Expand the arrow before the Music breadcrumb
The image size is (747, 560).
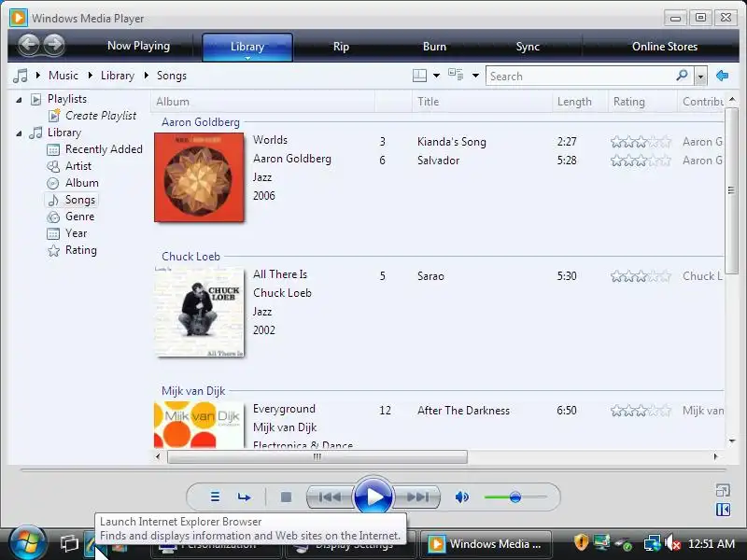point(38,76)
